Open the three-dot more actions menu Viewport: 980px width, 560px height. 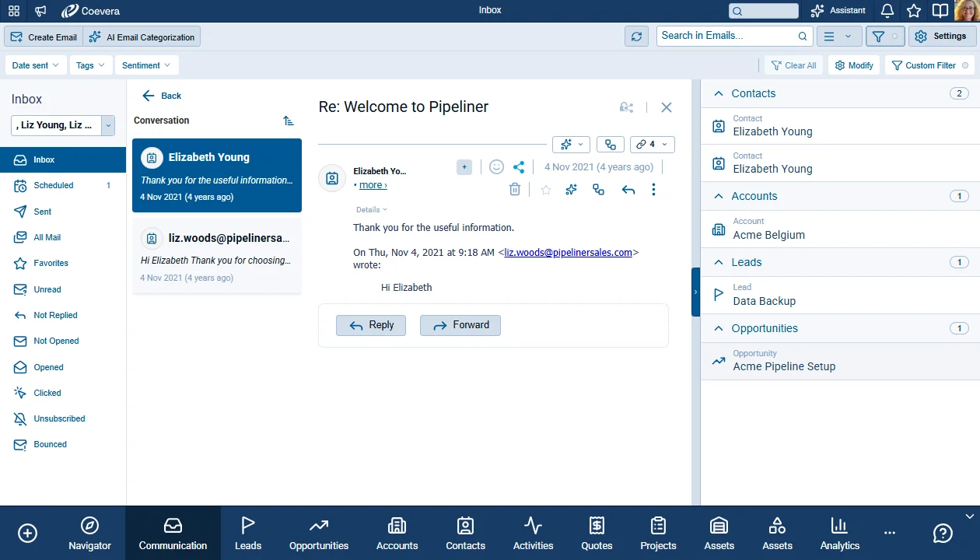coord(653,189)
